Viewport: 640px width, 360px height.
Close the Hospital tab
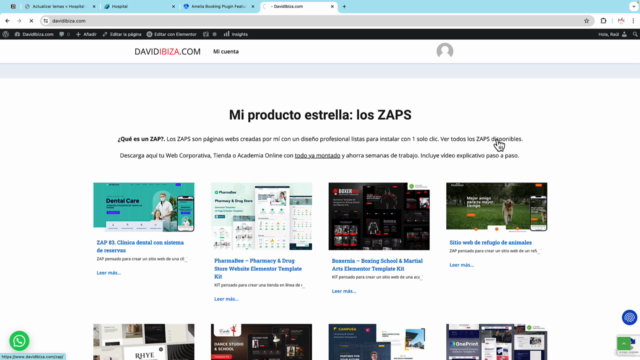(x=173, y=7)
